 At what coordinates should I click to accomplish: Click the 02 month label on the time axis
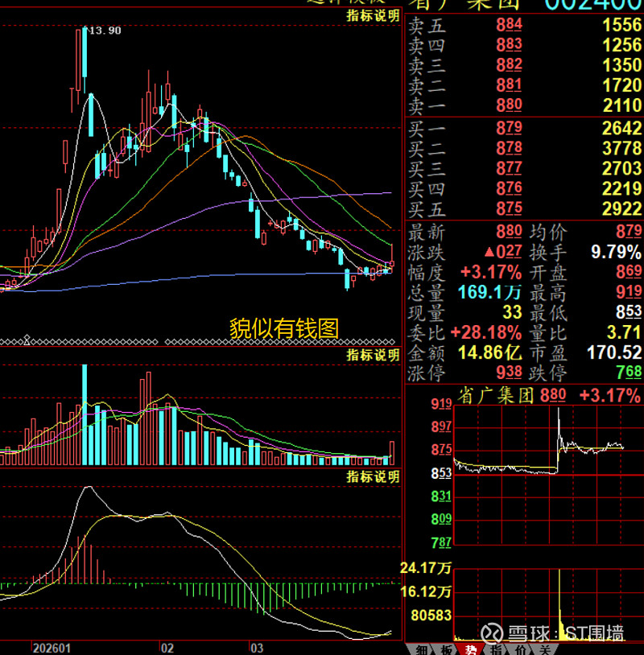[x=167, y=649]
